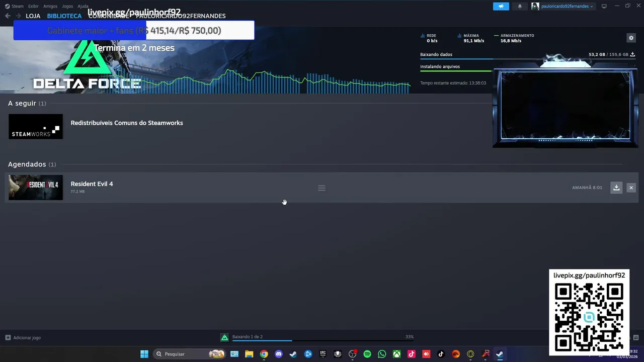
Task: Download Resident Evil 4 update now
Action: (x=616, y=188)
